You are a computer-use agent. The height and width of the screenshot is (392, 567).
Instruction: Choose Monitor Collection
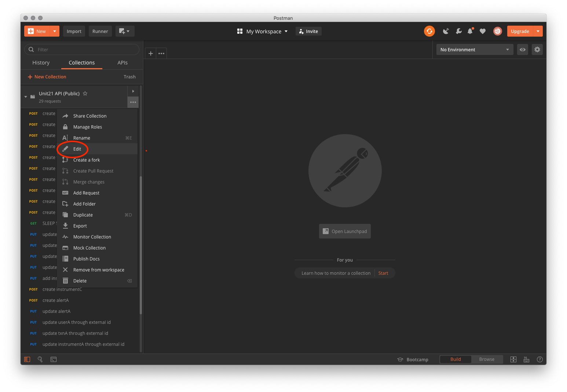point(97,237)
